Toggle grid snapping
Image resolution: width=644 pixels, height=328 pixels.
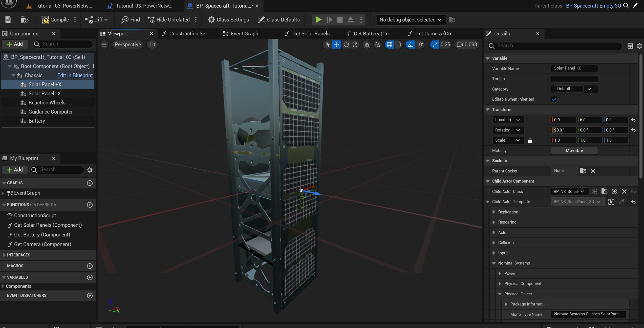390,45
